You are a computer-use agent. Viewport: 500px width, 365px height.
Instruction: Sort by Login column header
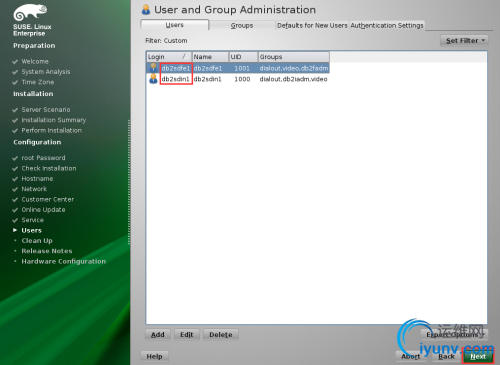(169, 57)
